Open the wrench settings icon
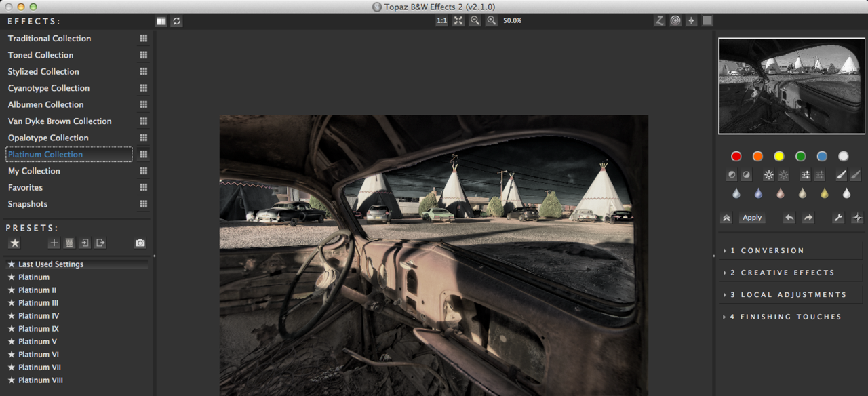The image size is (868, 396). coord(838,218)
